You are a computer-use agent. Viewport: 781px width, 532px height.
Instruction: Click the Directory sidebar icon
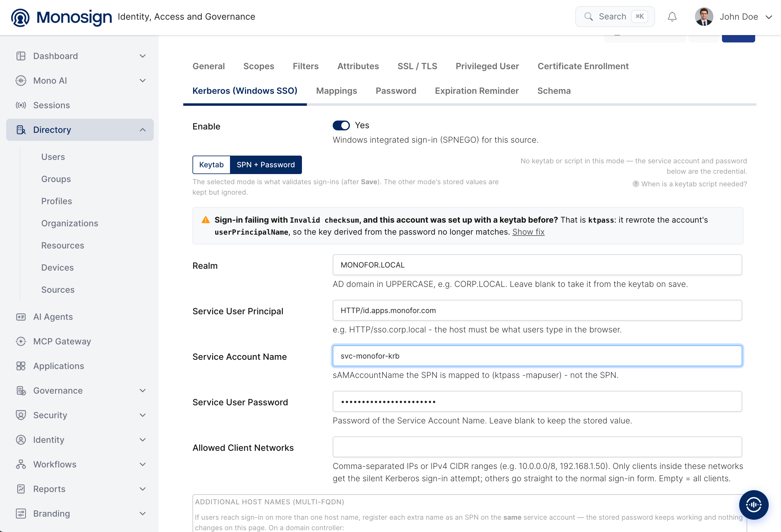pos(21,130)
